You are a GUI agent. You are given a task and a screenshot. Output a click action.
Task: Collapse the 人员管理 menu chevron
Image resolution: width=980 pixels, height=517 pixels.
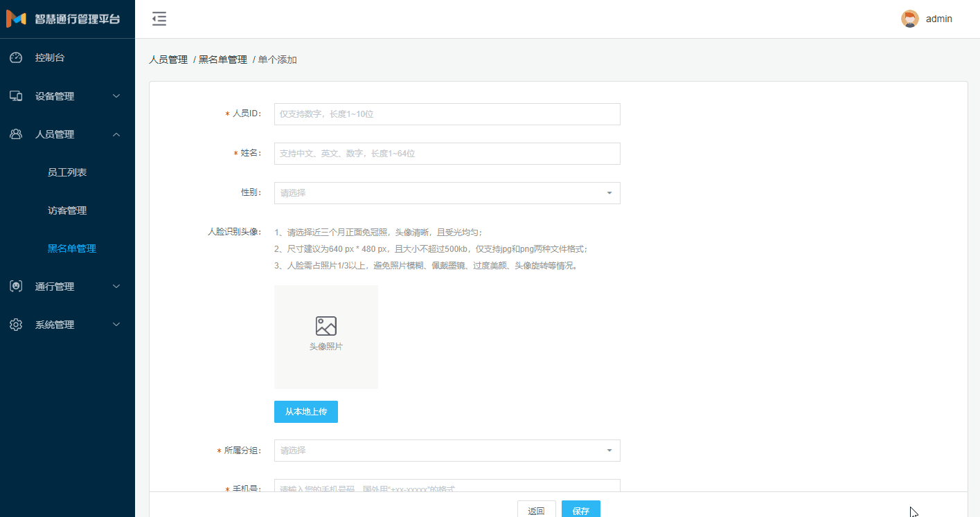tap(116, 134)
